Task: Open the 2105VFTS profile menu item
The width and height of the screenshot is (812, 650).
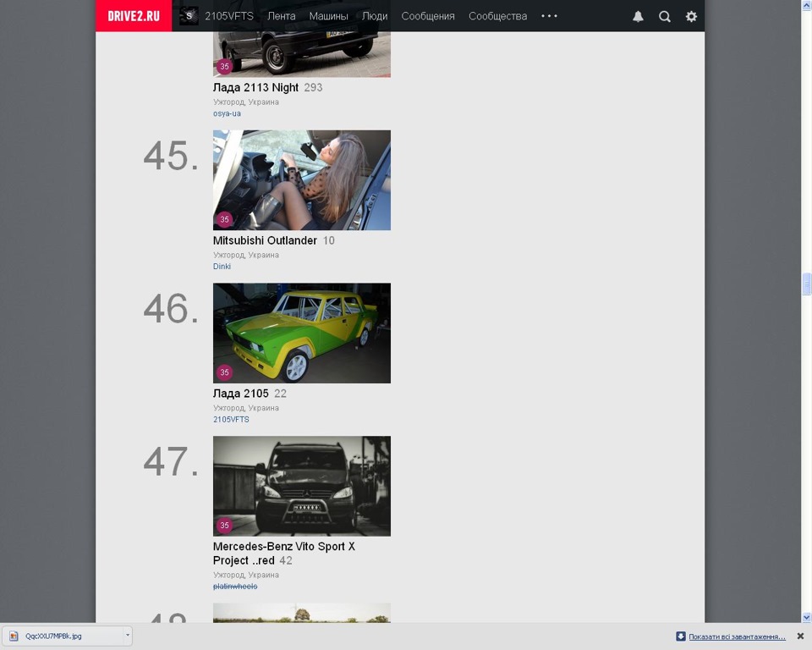Action: [x=229, y=16]
